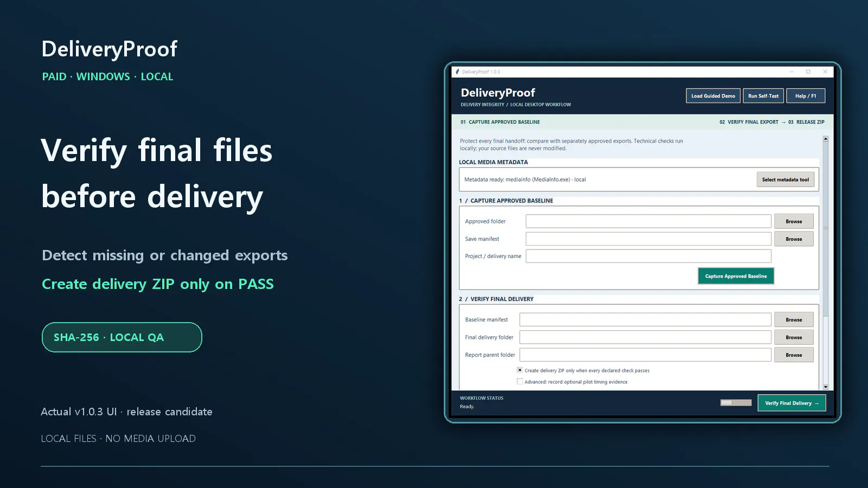This screenshot has width=868, height=488.
Task: Browse for Save manifest location
Action: coord(794,239)
